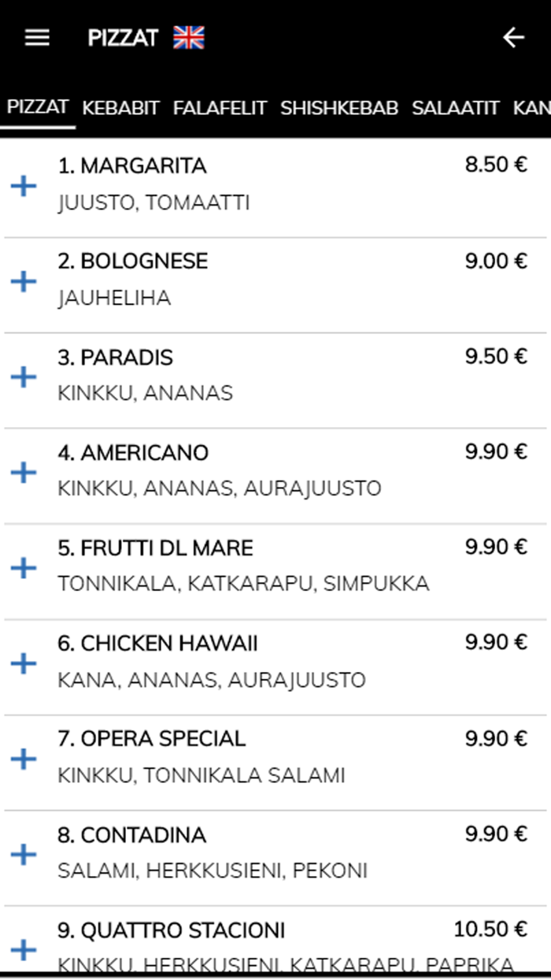Image resolution: width=551 pixels, height=980 pixels.
Task: Add 6. CHICKEN HAWAII with the plus icon
Action: pyautogui.click(x=24, y=664)
